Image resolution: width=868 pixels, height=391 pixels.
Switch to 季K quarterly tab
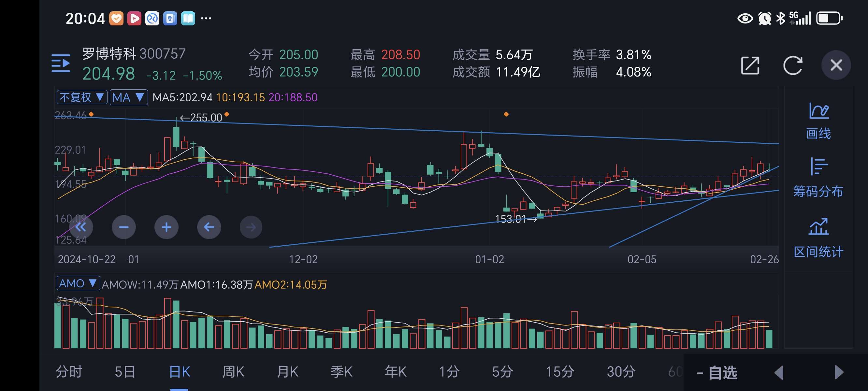point(341,372)
